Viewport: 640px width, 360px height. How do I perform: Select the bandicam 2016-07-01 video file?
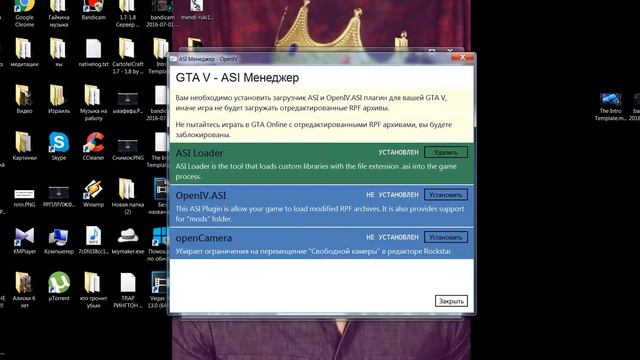(x=162, y=13)
